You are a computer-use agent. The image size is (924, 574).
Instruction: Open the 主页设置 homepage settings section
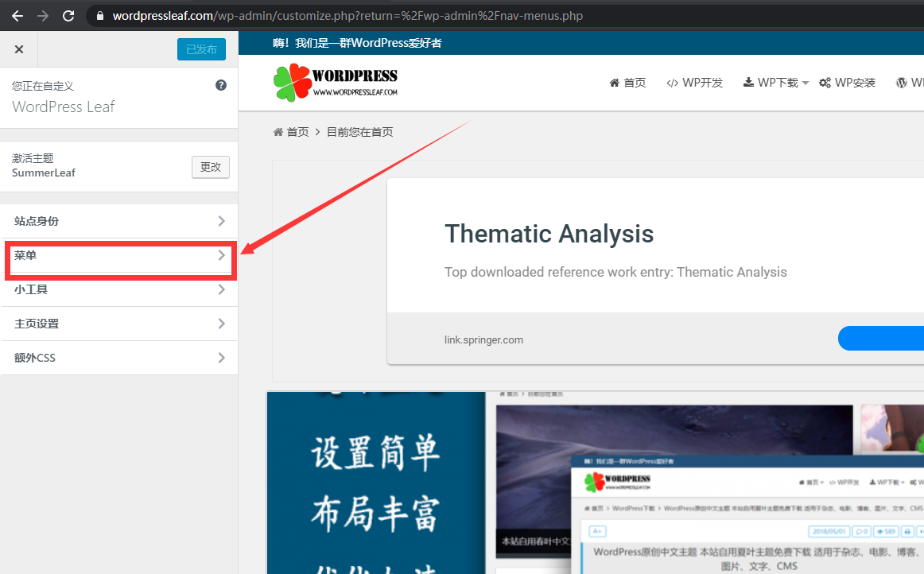119,324
